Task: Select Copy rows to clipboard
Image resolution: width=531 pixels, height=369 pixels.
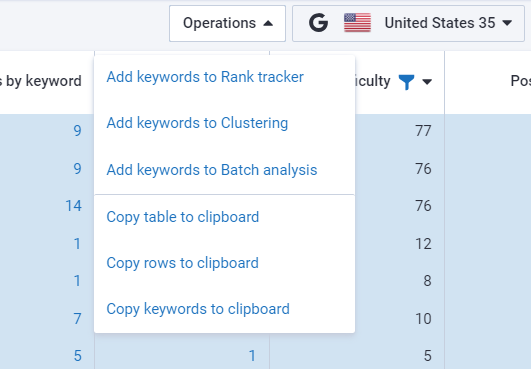Action: click(182, 263)
